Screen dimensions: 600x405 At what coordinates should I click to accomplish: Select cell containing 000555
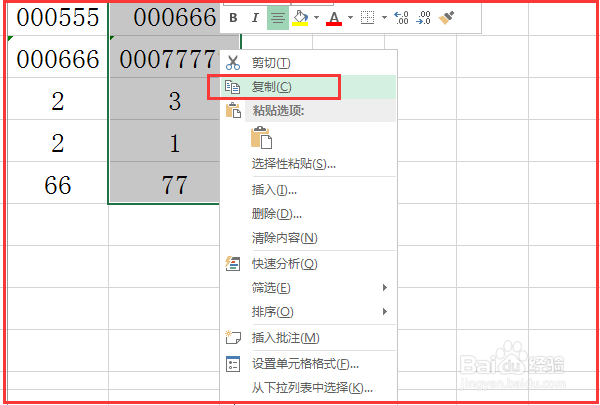[x=58, y=18]
